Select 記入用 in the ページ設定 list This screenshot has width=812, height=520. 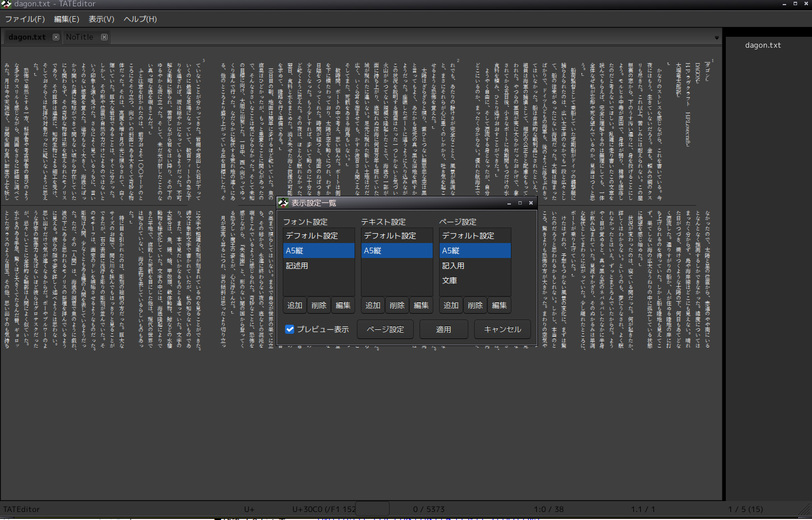475,265
